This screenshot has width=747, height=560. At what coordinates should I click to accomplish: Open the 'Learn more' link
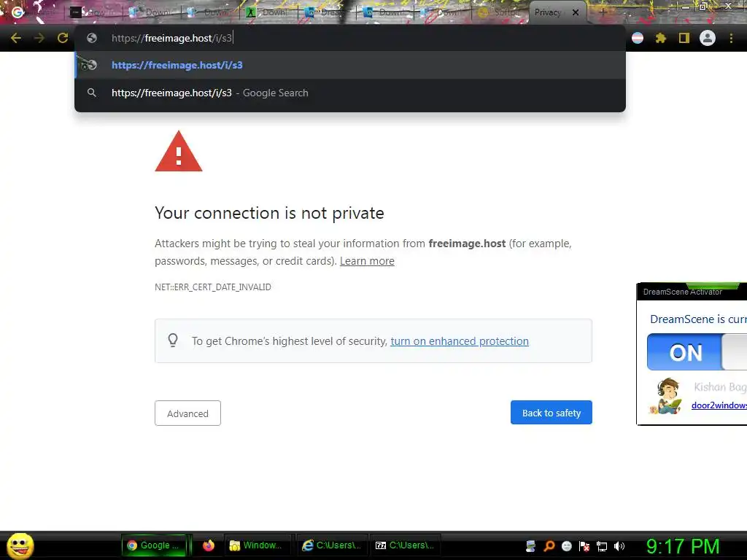[x=367, y=261]
